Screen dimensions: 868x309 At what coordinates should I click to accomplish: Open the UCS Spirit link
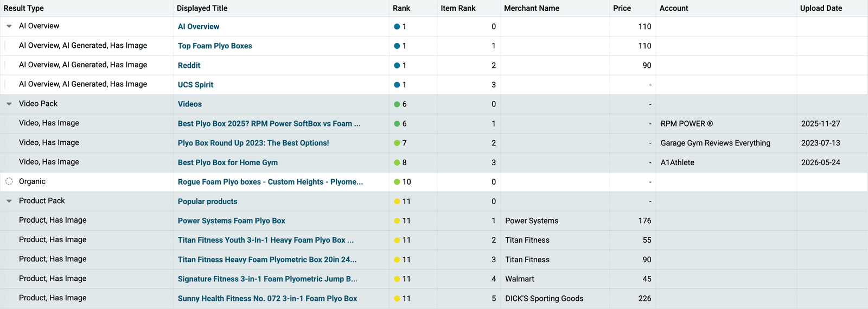tap(196, 85)
